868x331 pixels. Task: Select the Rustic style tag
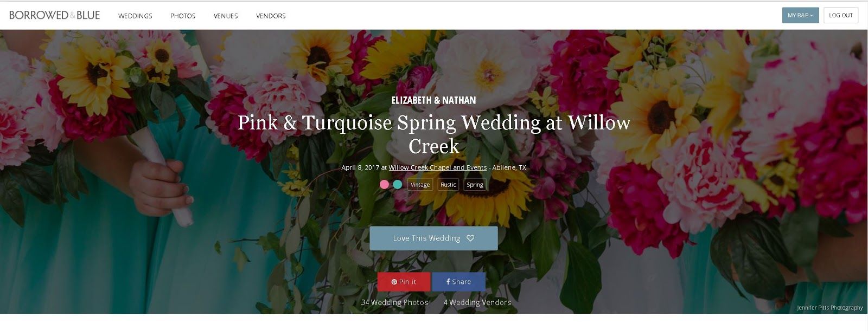448,185
